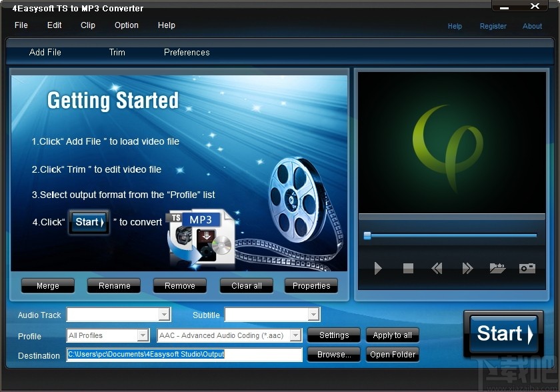Click the Play icon in the preview panel

(x=378, y=269)
